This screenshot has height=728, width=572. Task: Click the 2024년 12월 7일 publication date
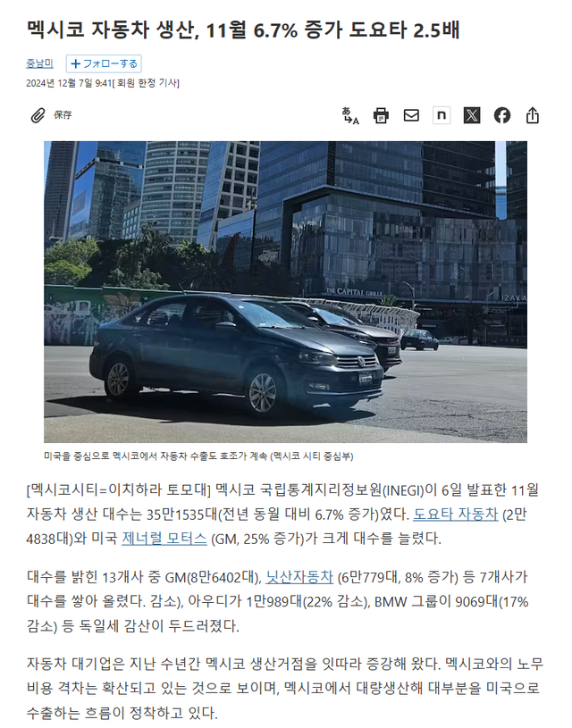[69, 83]
